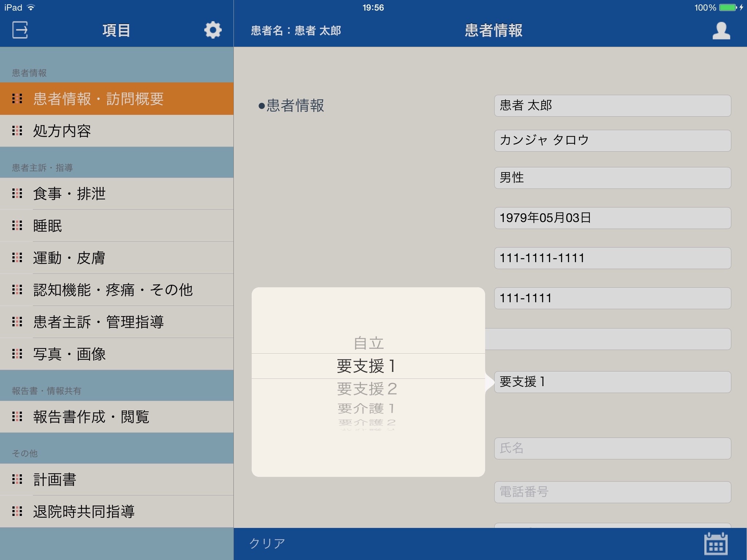Tap grip icon beside 患者情報・訪問概要
Image resolution: width=747 pixels, height=560 pixels.
(17, 98)
